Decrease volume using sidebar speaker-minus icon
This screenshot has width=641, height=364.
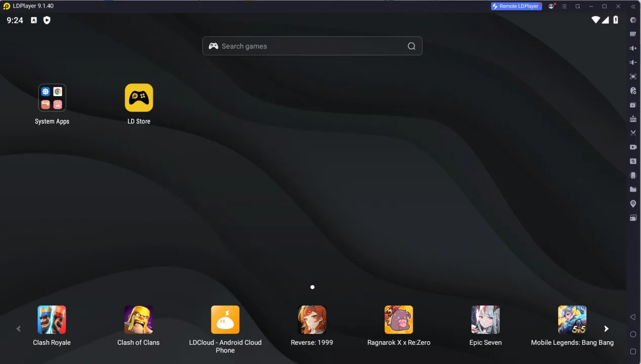point(633,62)
